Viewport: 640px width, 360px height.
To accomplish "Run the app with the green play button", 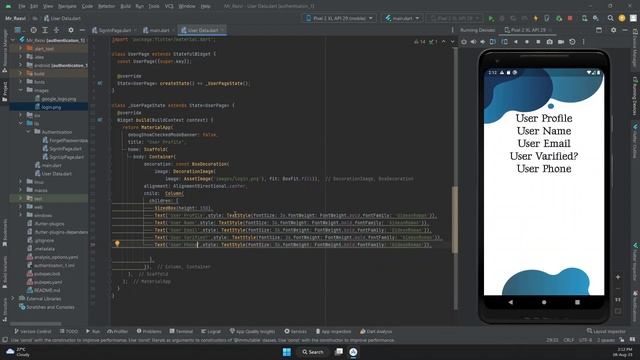I will point(491,18).
